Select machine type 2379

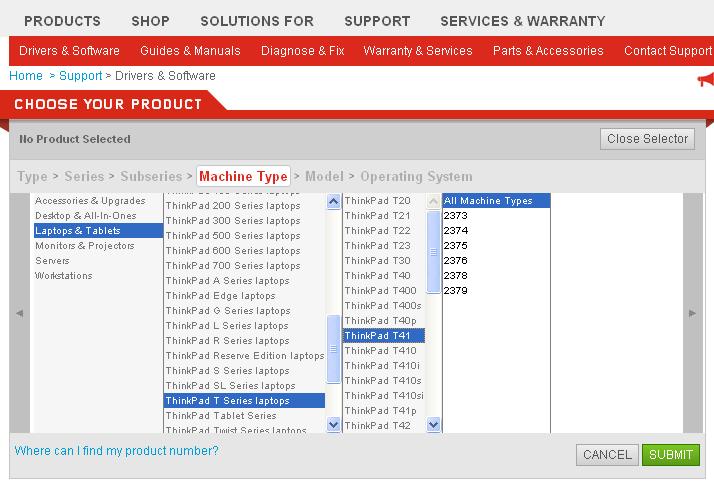click(496, 291)
